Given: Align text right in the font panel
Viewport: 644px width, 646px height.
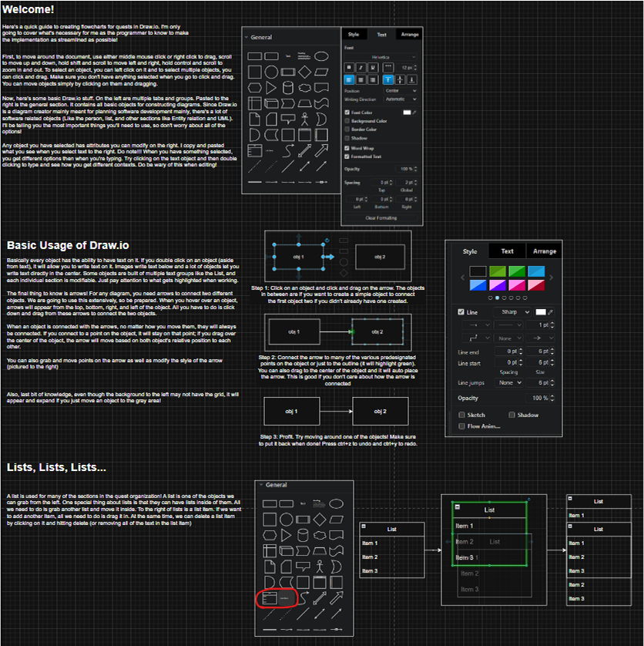Looking at the screenshot, I should pyautogui.click(x=373, y=79).
